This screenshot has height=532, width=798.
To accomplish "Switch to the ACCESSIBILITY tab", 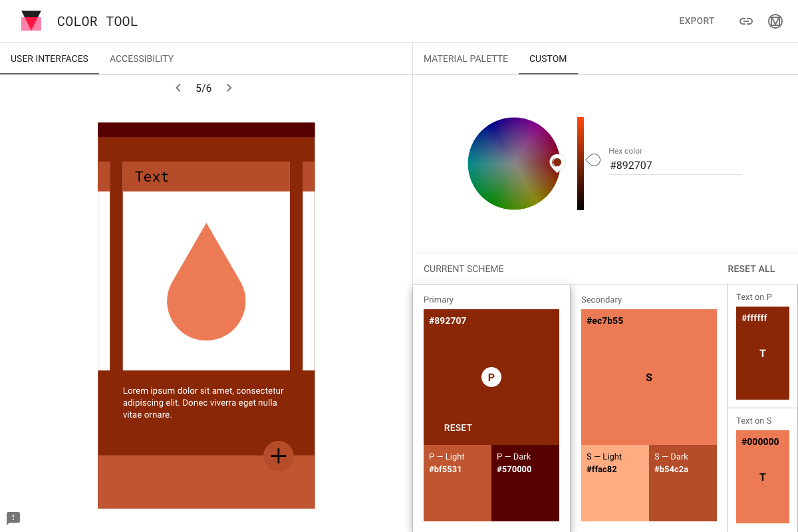I will (x=141, y=59).
